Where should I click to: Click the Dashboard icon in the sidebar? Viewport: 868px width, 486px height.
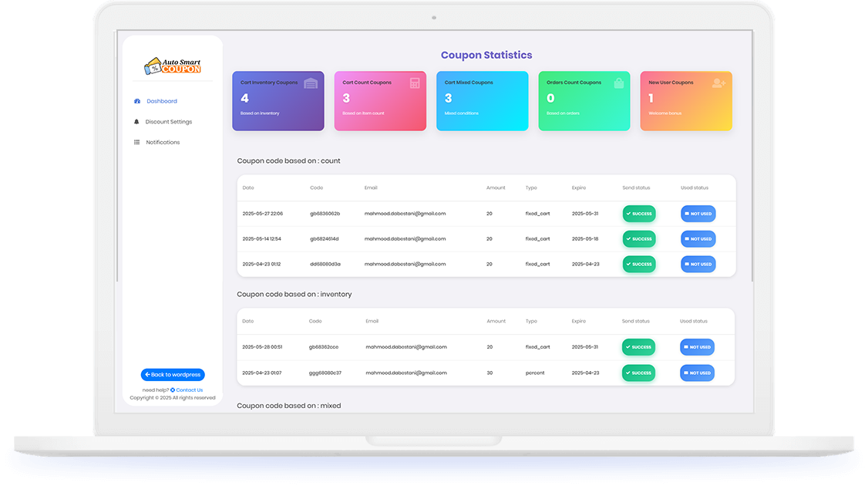click(136, 101)
